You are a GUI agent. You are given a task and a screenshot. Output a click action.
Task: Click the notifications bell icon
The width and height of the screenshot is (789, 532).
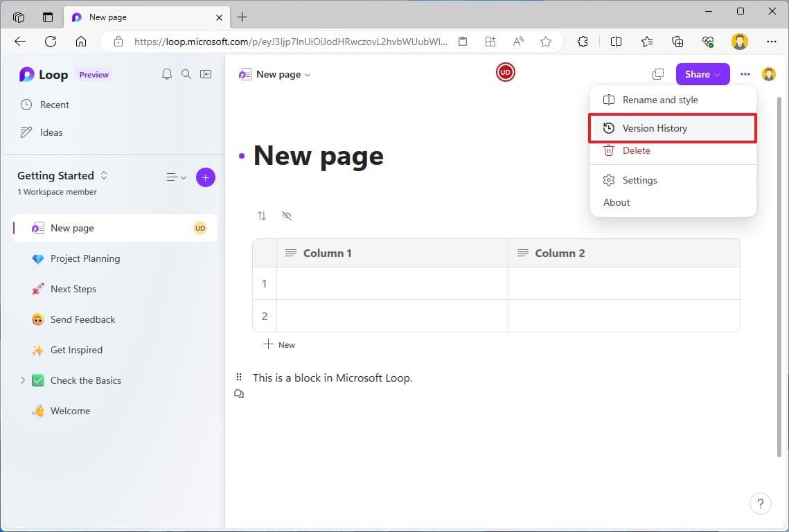166,74
